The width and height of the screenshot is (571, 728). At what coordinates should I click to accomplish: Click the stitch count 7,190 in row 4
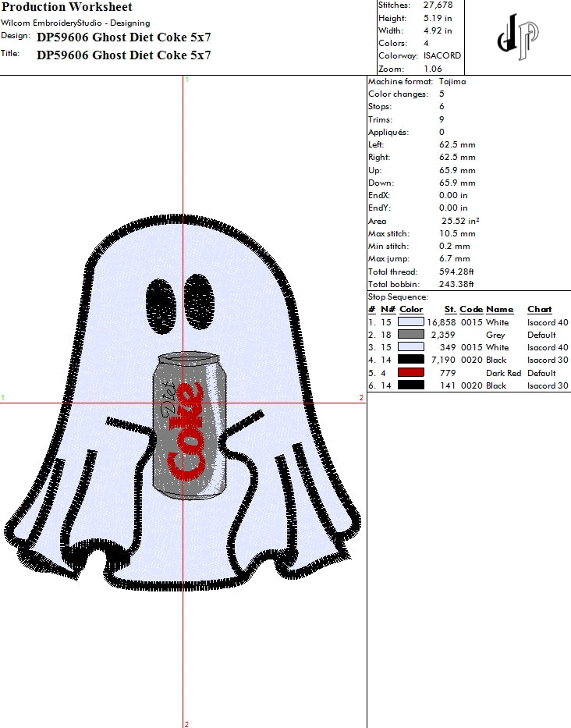(443, 360)
